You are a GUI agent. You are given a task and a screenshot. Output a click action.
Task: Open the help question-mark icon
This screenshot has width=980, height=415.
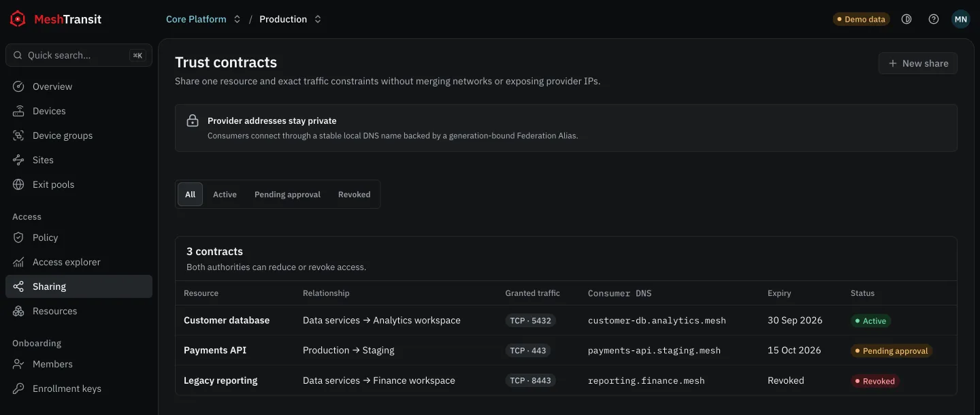click(x=934, y=19)
